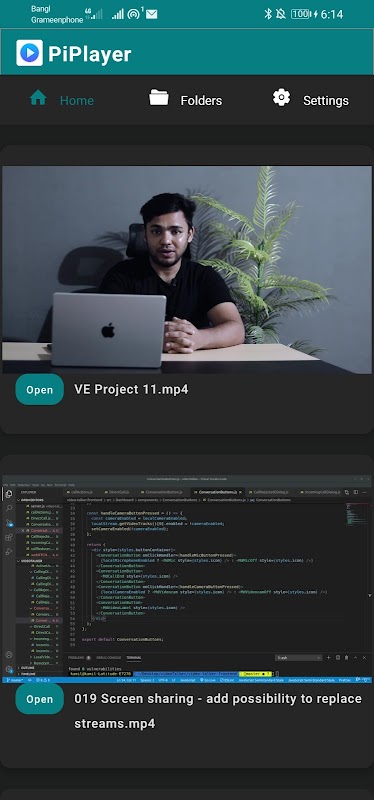Tap the VE Project 11.mp4 title
374x800 pixels.
(x=131, y=389)
